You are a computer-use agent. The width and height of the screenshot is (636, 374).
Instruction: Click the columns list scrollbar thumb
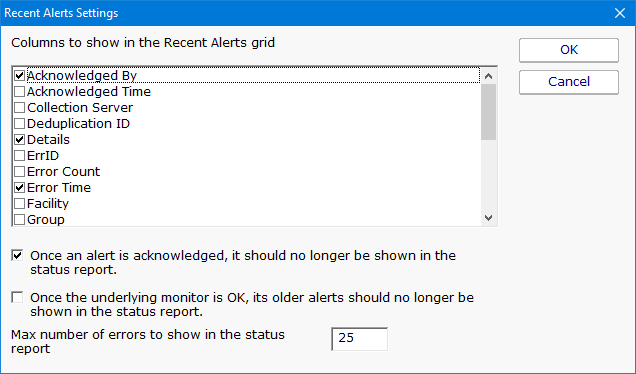tap(488, 112)
